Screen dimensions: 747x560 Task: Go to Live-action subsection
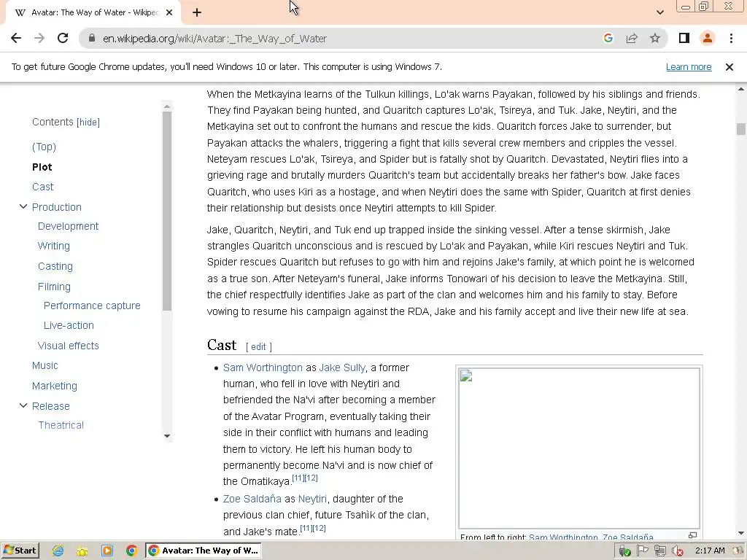(x=69, y=326)
